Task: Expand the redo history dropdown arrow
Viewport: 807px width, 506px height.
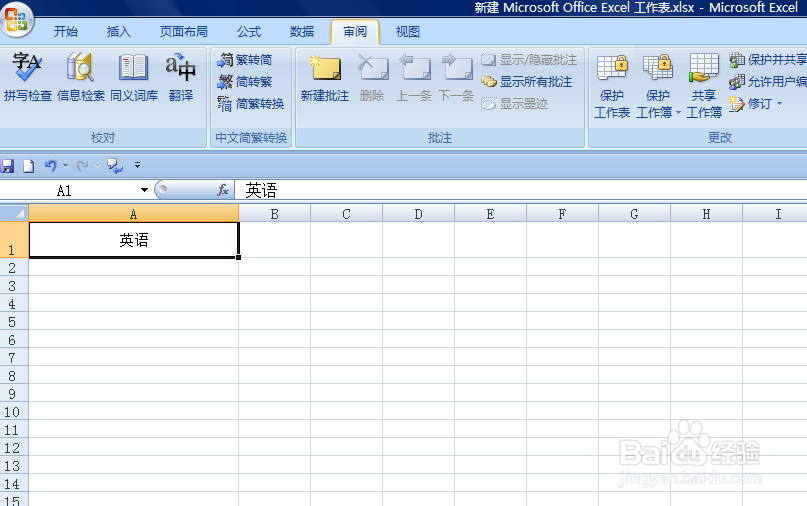Action: 97,166
